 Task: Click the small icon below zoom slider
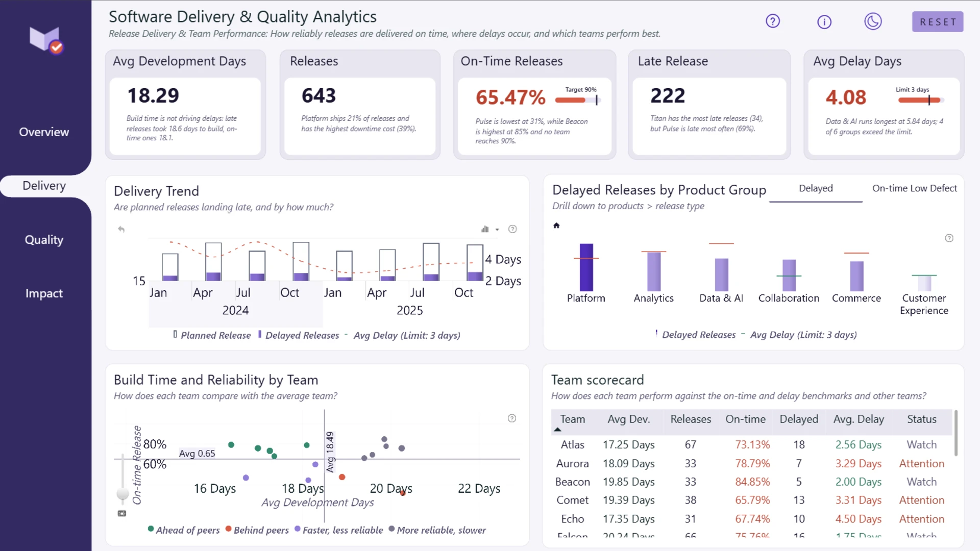[x=122, y=513]
